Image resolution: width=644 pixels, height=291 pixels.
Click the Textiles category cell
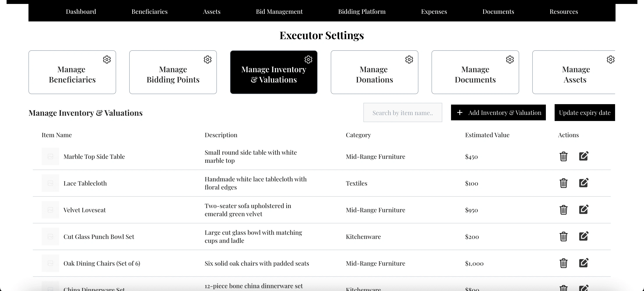coord(357,183)
